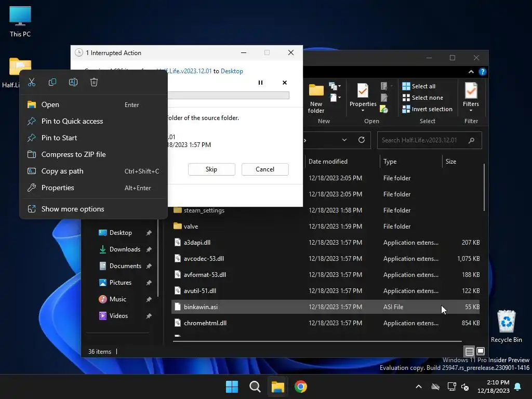Click the Cut icon in context menu
Image resolution: width=532 pixels, height=399 pixels.
click(32, 82)
